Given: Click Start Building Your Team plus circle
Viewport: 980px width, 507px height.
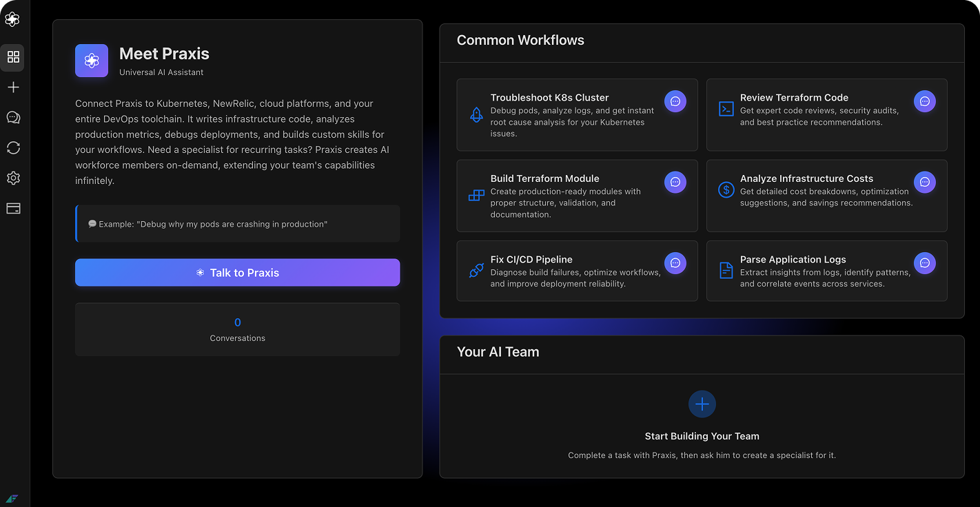Looking at the screenshot, I should 702,404.
